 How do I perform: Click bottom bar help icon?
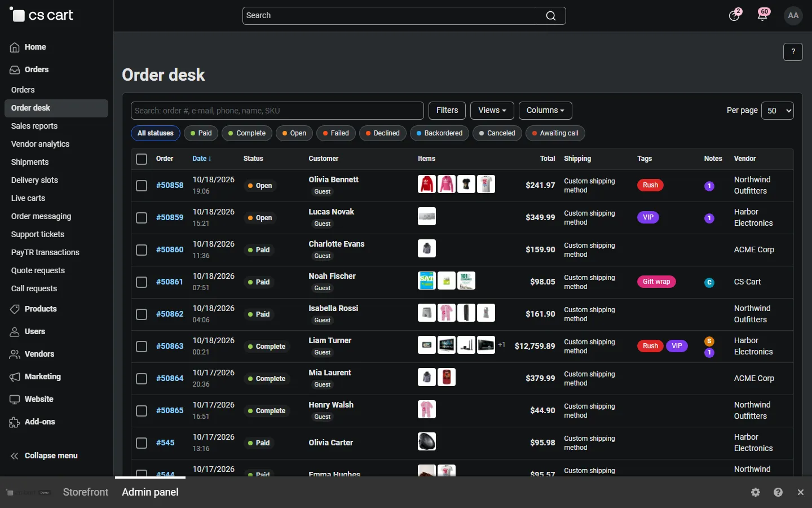(778, 492)
